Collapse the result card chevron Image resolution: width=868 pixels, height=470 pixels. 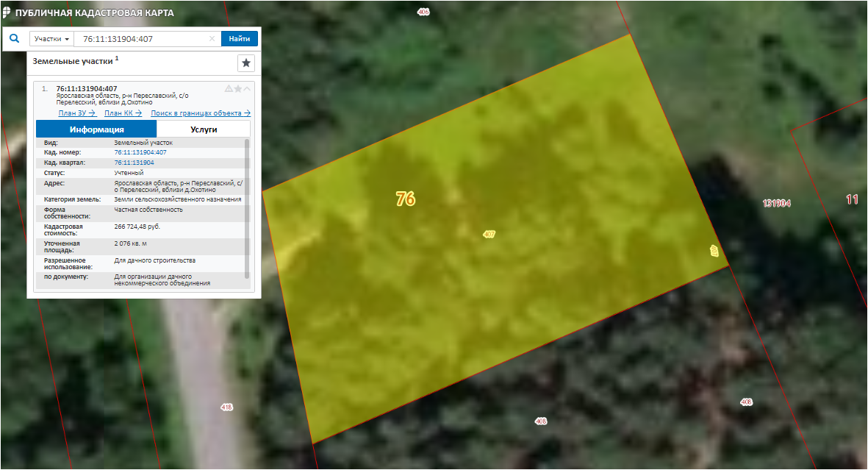(247, 89)
